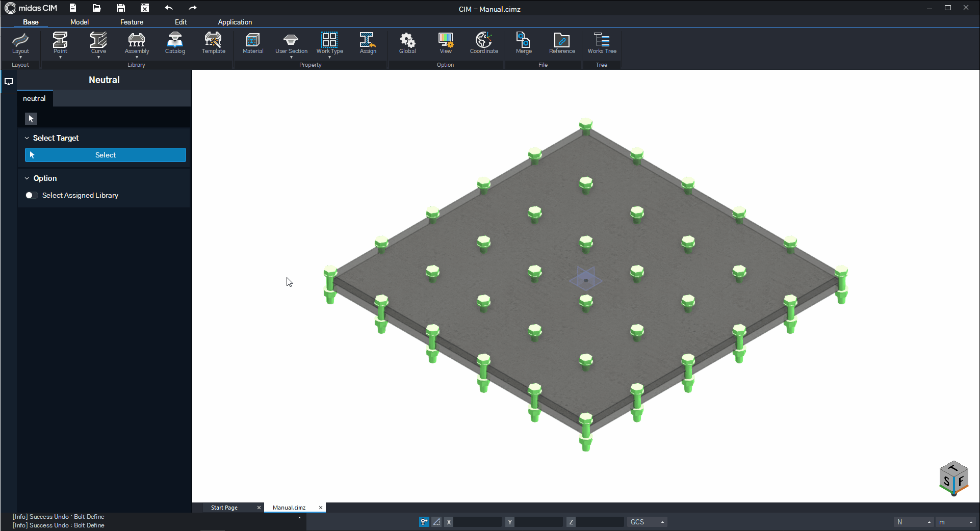
Task: Open the length unit m dropdown
Action: pos(956,522)
